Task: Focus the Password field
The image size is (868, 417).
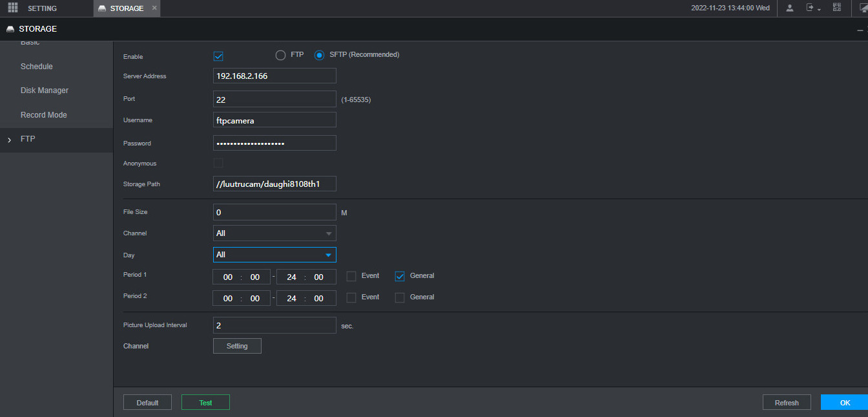Action: click(274, 143)
